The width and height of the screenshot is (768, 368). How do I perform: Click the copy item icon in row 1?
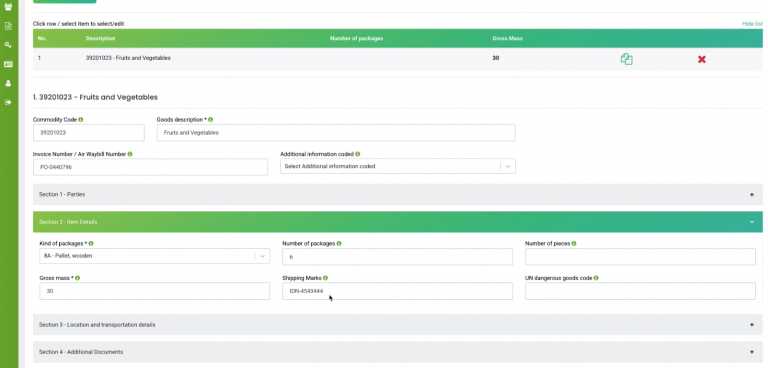click(626, 59)
